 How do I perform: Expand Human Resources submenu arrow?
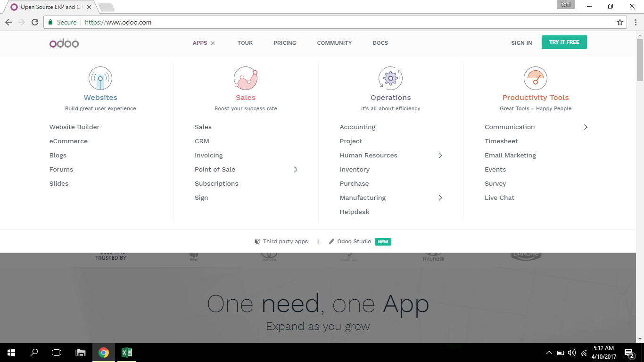pyautogui.click(x=440, y=155)
